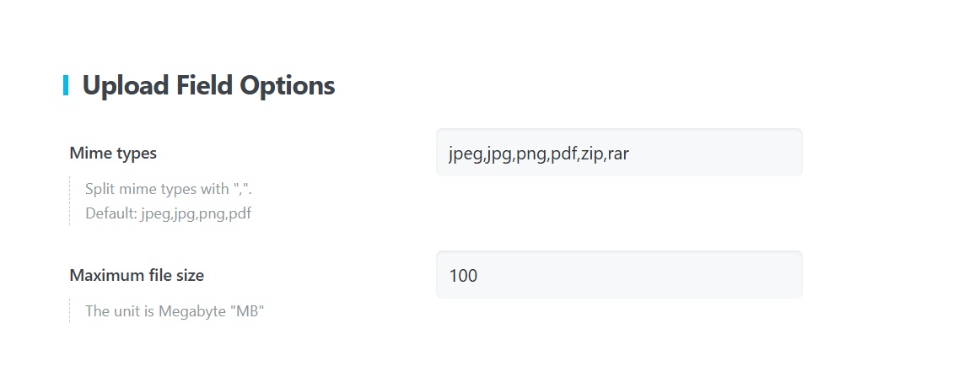
Task: Click empty right end of file size field
Action: 742,275
